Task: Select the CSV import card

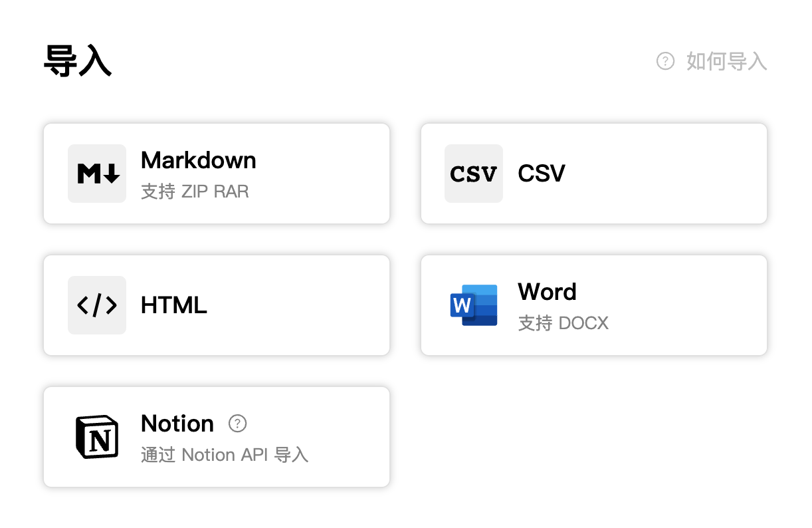Action: pos(594,174)
